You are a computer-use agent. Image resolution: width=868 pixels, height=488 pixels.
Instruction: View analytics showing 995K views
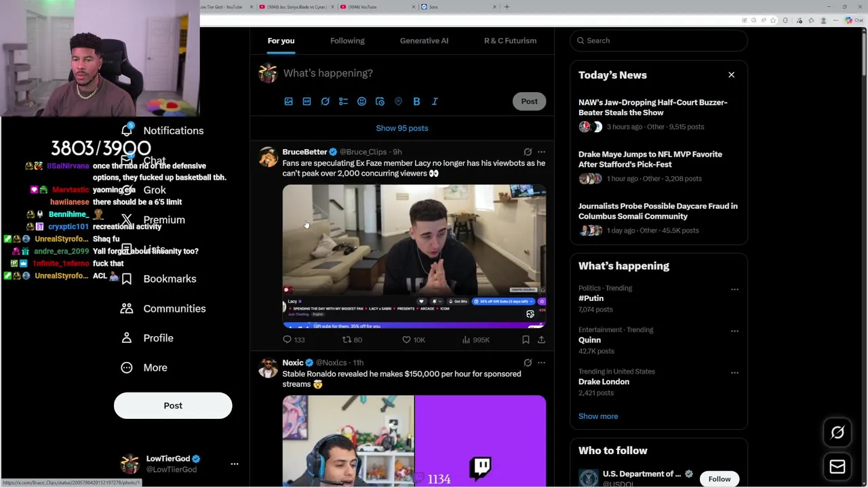[475, 340]
